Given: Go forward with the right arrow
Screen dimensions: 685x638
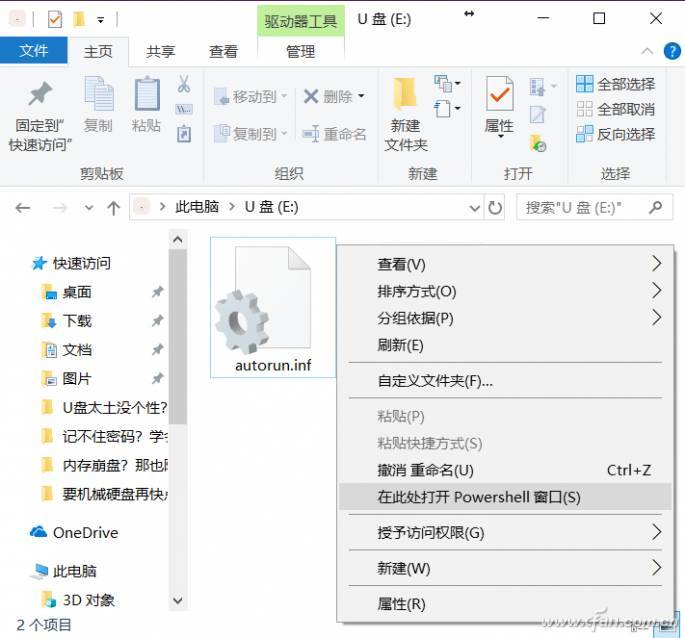Looking at the screenshot, I should tap(60, 208).
